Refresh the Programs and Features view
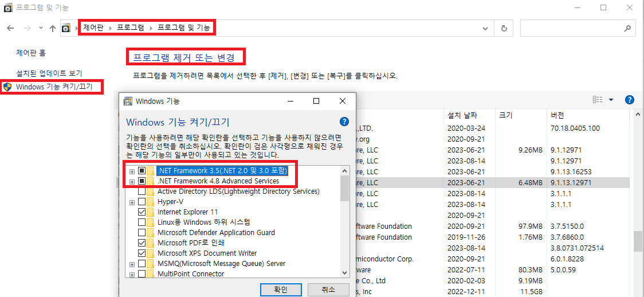The height and width of the screenshot is (297, 644). pos(504,28)
